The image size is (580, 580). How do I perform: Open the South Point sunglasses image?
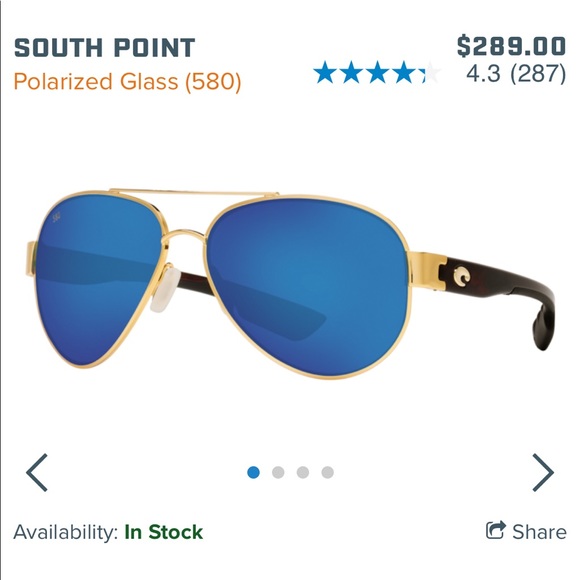(290, 283)
